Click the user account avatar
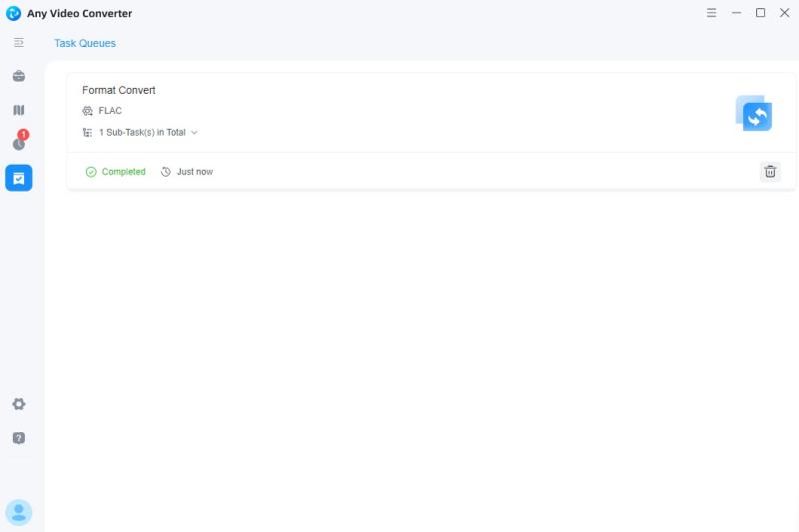 [19, 512]
